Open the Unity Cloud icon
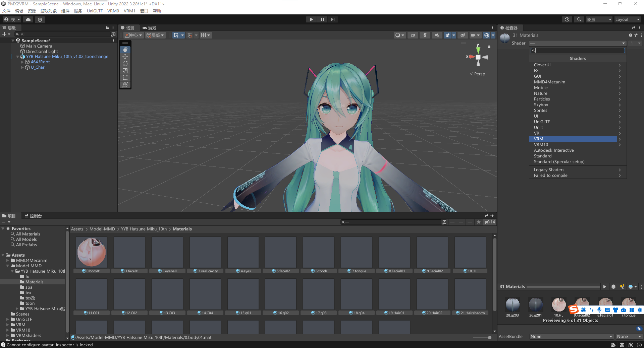 click(28, 19)
